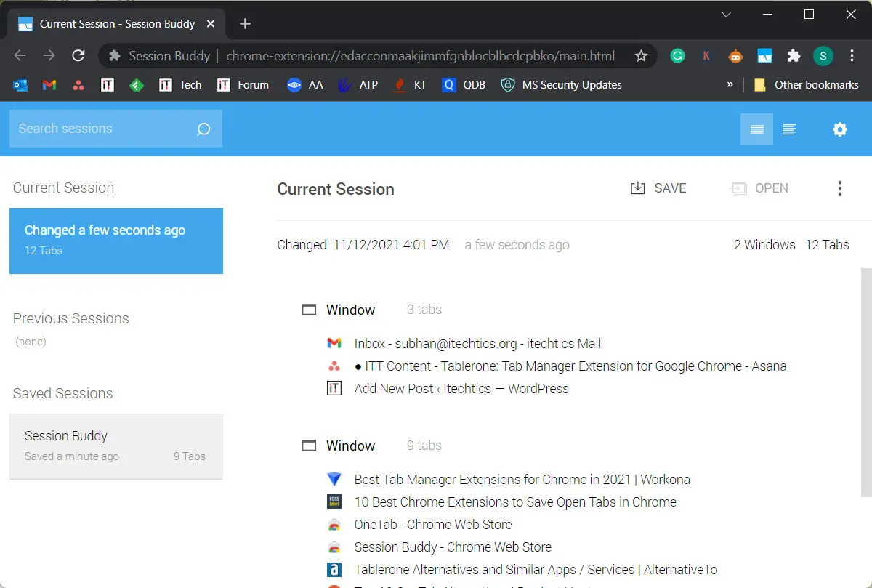Screen dimensions: 872x588
Task: Open the KT bookmark
Action: coord(411,85)
